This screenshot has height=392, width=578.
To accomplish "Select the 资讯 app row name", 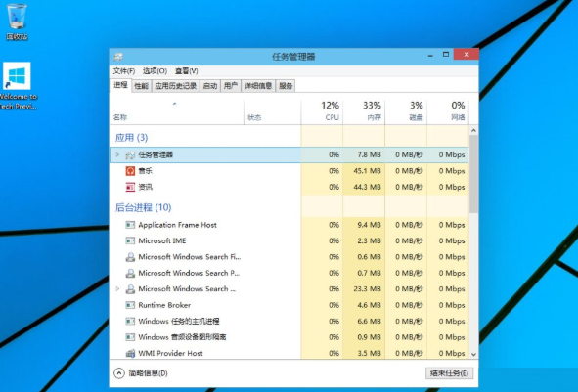I will point(146,187).
